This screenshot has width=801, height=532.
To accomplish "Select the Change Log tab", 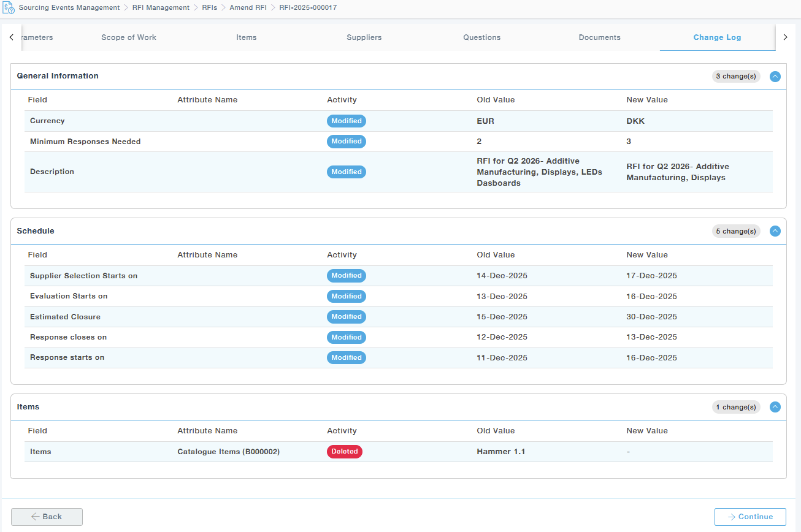I will 717,37.
